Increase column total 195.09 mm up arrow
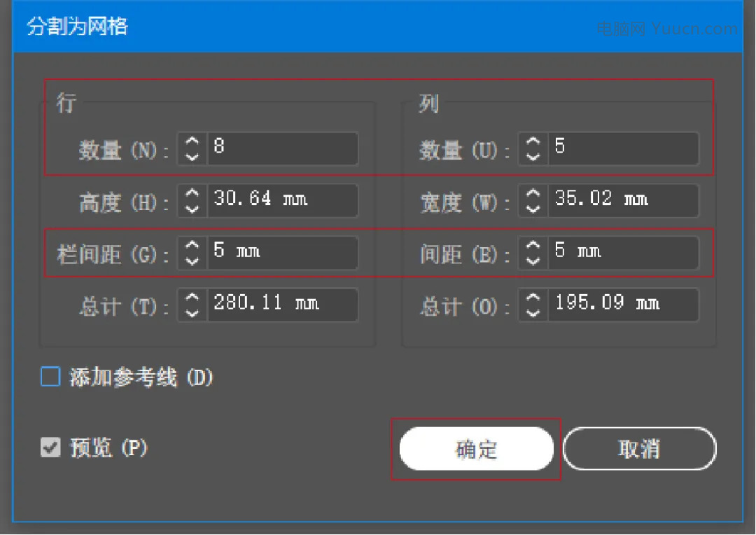This screenshot has height=535, width=756. [x=533, y=298]
